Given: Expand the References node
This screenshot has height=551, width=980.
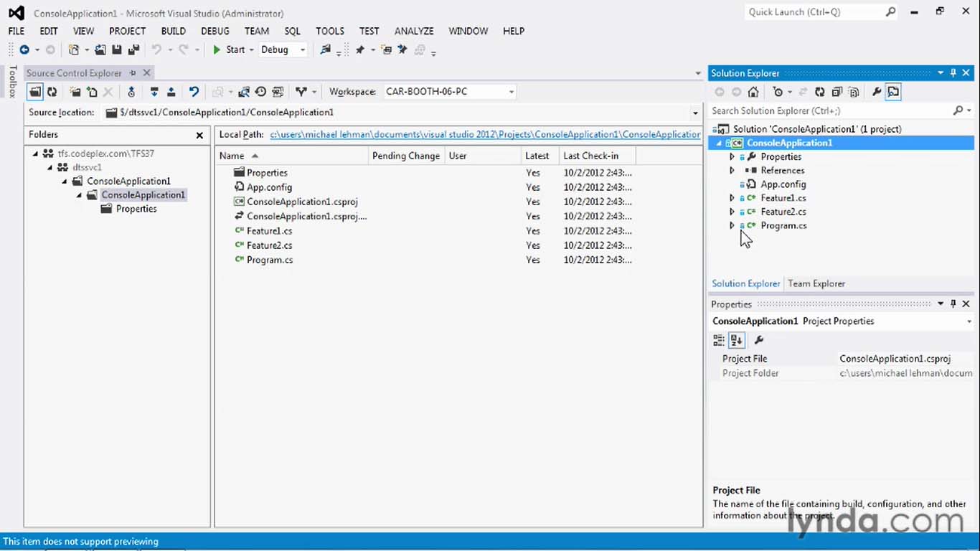Looking at the screenshot, I should [x=732, y=171].
